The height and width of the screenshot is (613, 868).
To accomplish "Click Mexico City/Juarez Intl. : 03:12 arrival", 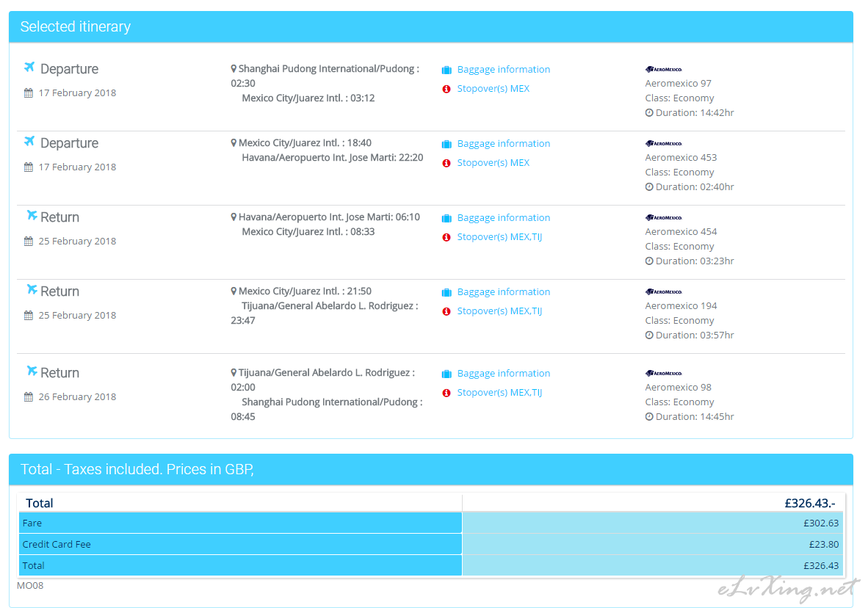I will [308, 98].
